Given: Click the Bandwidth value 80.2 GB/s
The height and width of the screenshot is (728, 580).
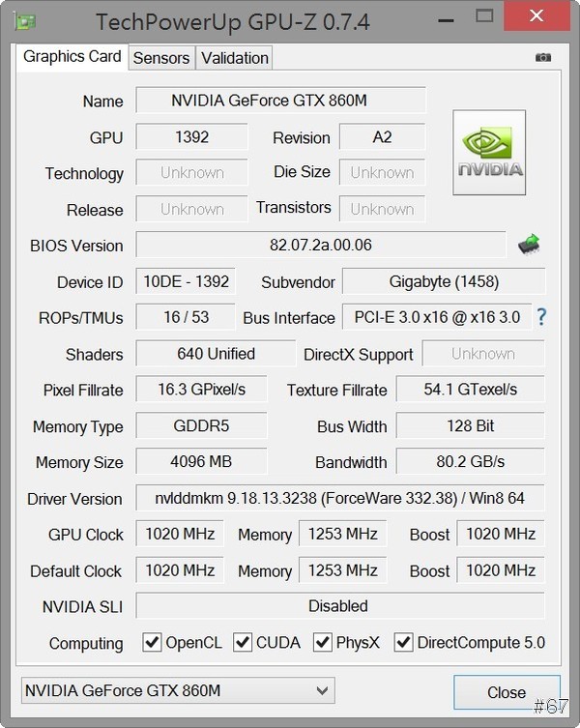Looking at the screenshot, I should (x=471, y=461).
